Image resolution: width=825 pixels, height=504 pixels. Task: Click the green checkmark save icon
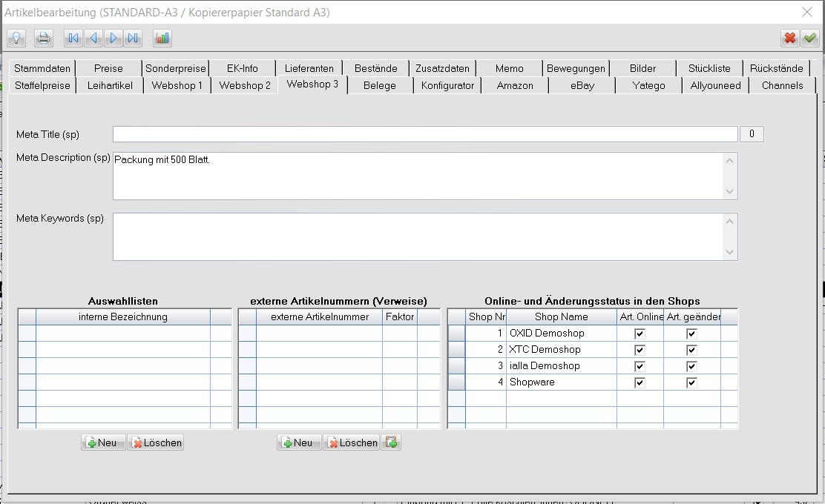(809, 38)
